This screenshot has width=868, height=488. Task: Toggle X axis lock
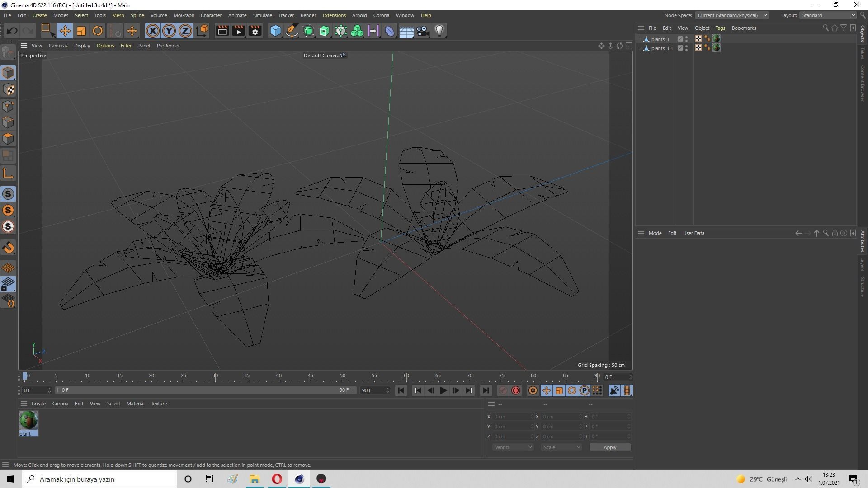pos(153,31)
